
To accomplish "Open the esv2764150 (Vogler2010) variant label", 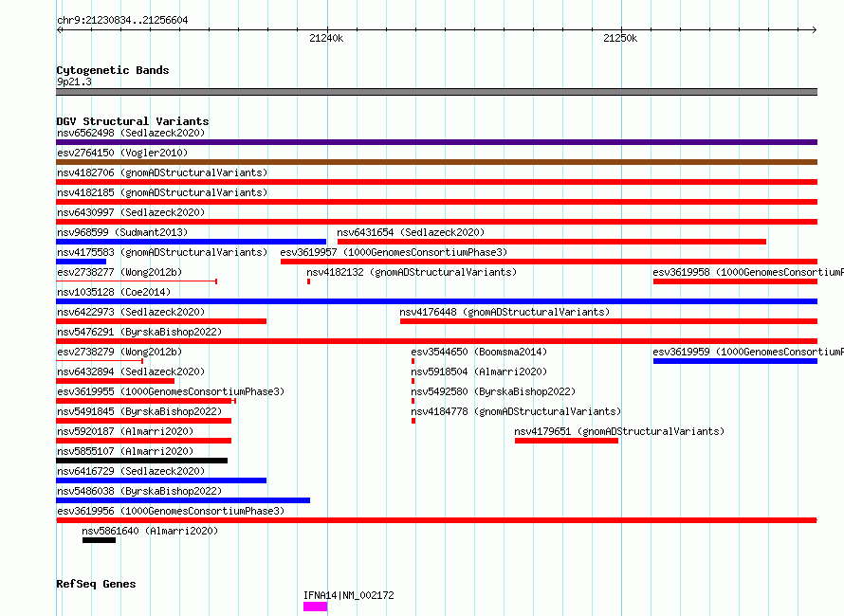I will [x=122, y=153].
